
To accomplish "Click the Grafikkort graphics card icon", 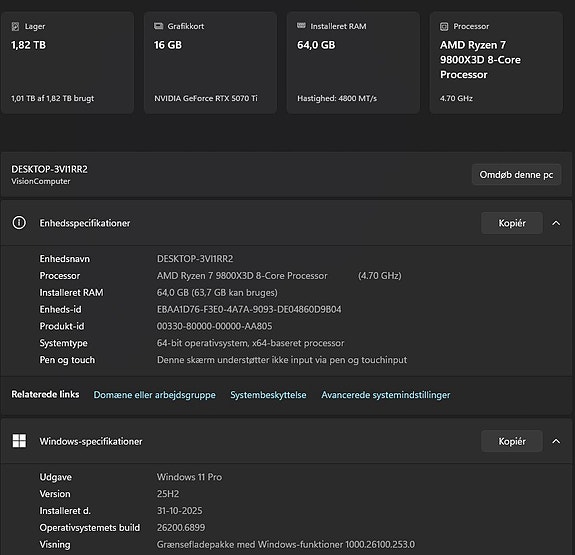I will 158,26.
